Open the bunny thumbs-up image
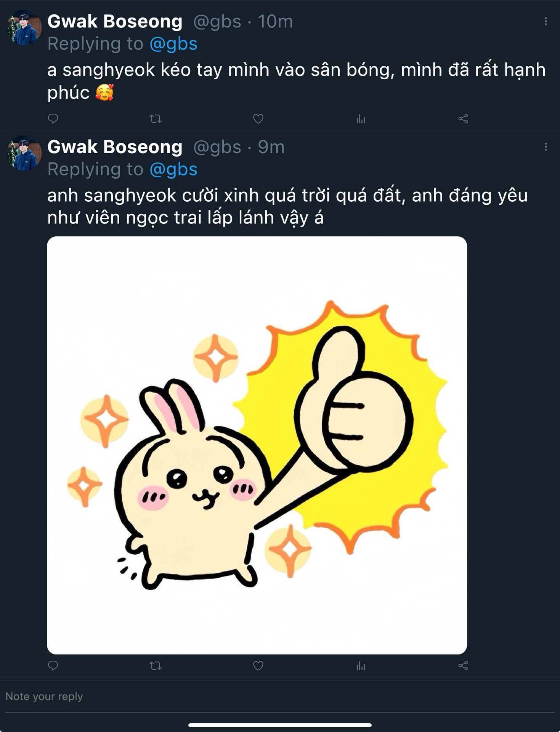 click(x=257, y=445)
